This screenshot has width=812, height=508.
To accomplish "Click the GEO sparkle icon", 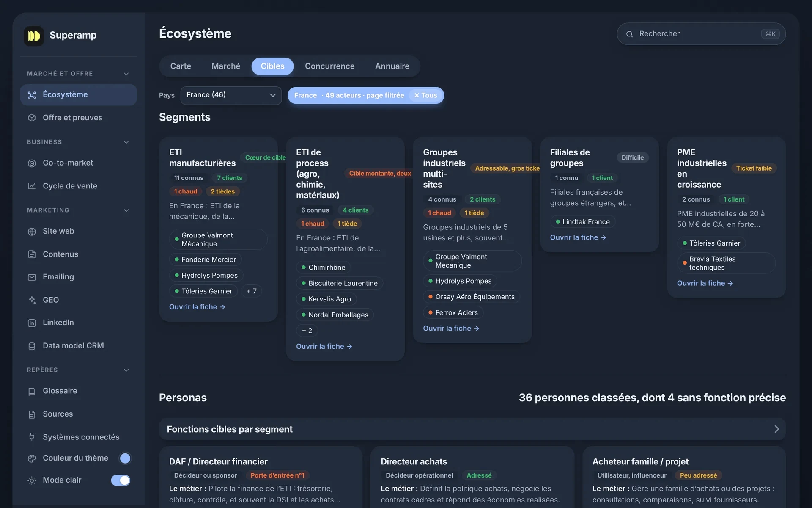I will [x=32, y=300].
